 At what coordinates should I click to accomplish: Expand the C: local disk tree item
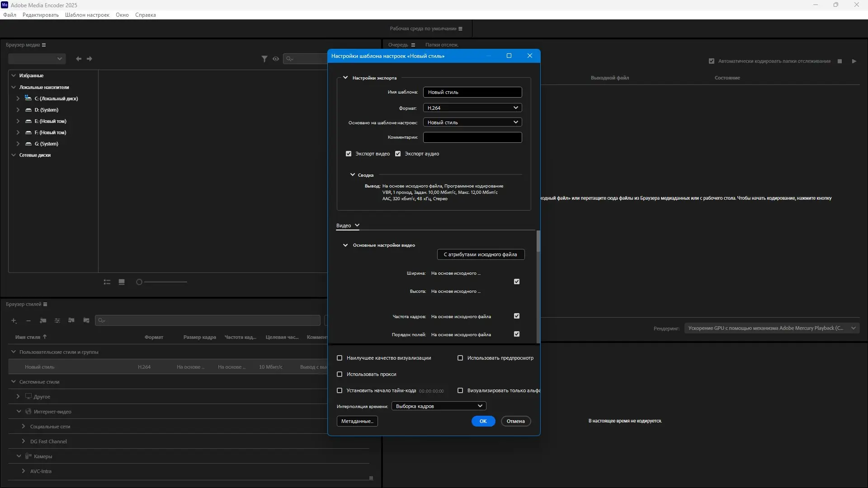(x=18, y=99)
